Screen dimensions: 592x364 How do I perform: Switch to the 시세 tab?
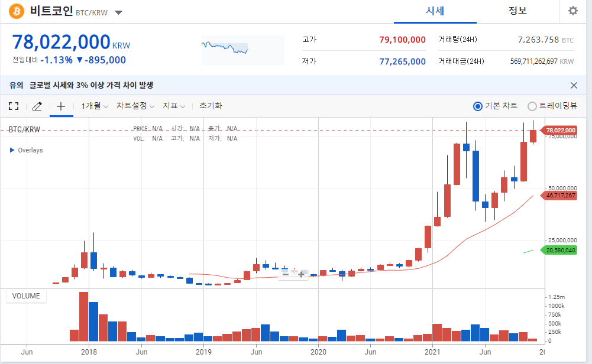coord(435,11)
